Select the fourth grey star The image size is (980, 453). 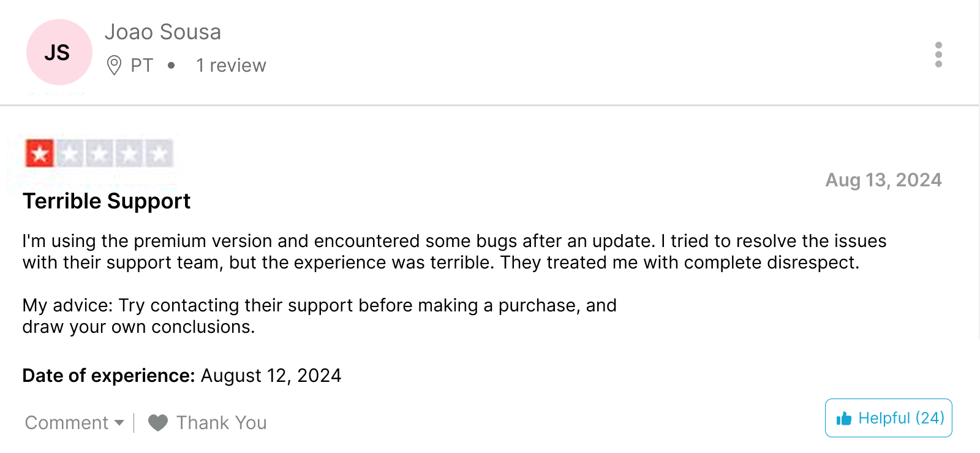129,153
